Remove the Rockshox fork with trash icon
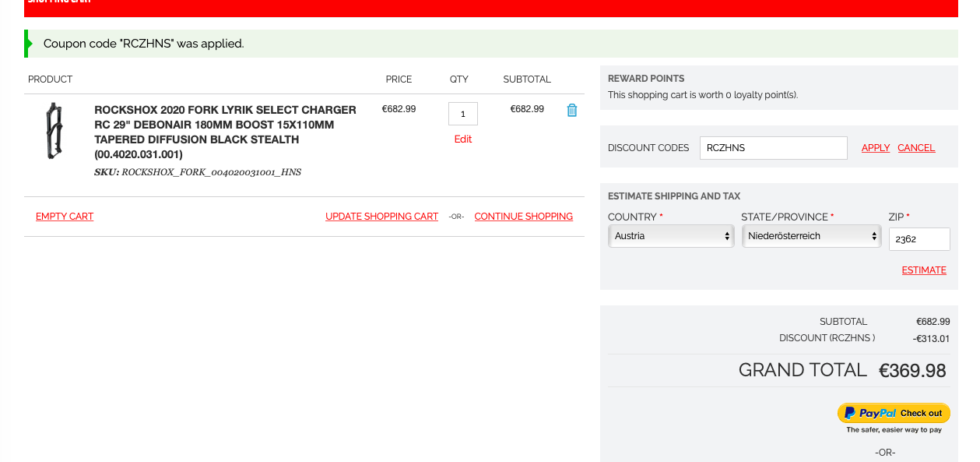Image resolution: width=980 pixels, height=462 pixels. tap(572, 111)
